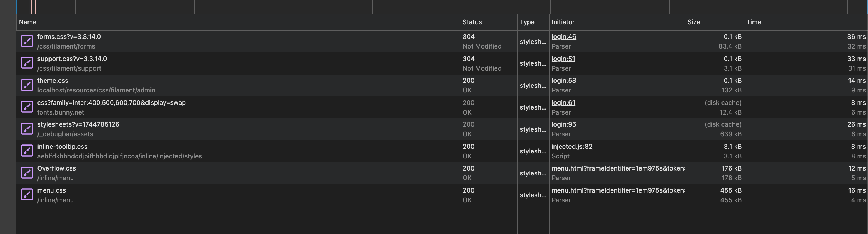Click the icon for the fonts.bunny.net css request

(x=27, y=107)
